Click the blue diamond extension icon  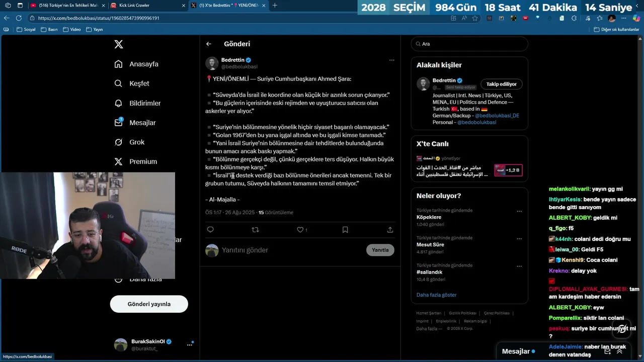(537, 18)
